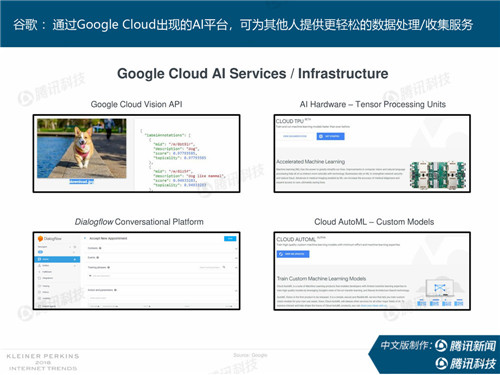Image resolution: width=500 pixels, height=375 pixels.
Task: Click the Entities icon in Dialogflow sidebar
Action: [39, 265]
